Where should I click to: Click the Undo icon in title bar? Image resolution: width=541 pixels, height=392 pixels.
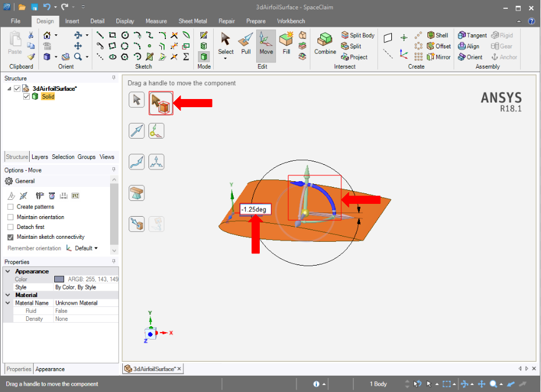coord(47,6)
